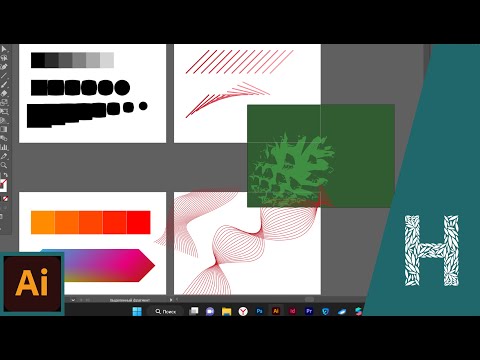This screenshot has height=360, width=480.
Task: Open the artboard navigation dropdown in status bar
Action: [73, 300]
